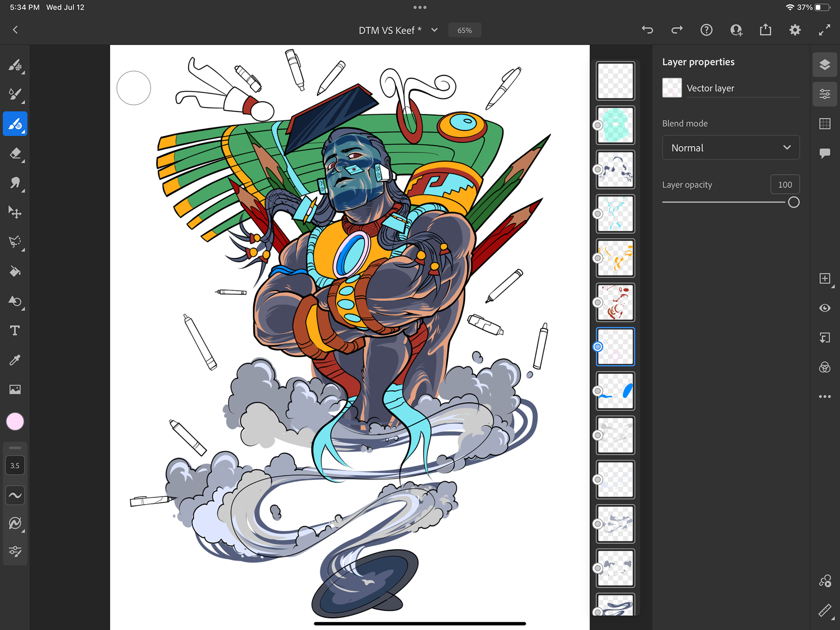Select the Paint Bucket fill tool
This screenshot has width=840, height=630.
[x=15, y=271]
